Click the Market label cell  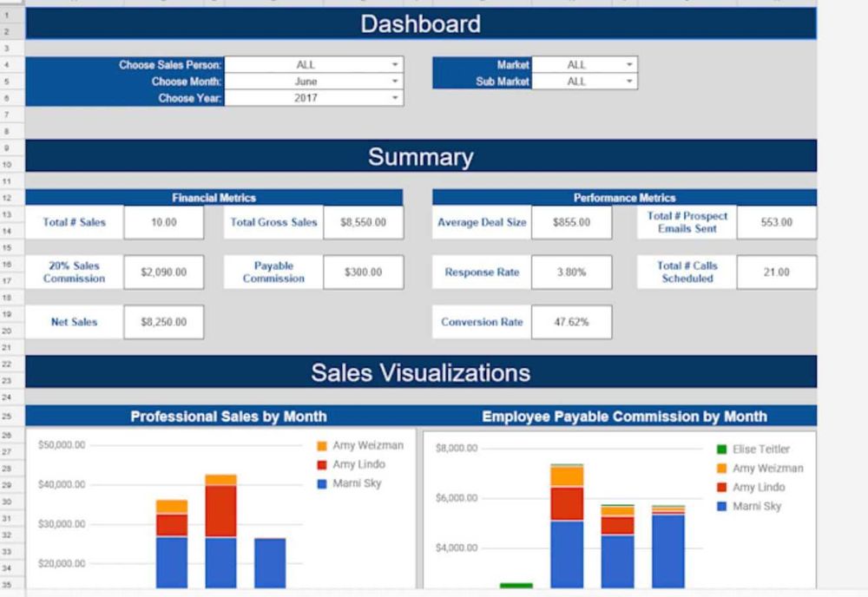[x=482, y=65]
